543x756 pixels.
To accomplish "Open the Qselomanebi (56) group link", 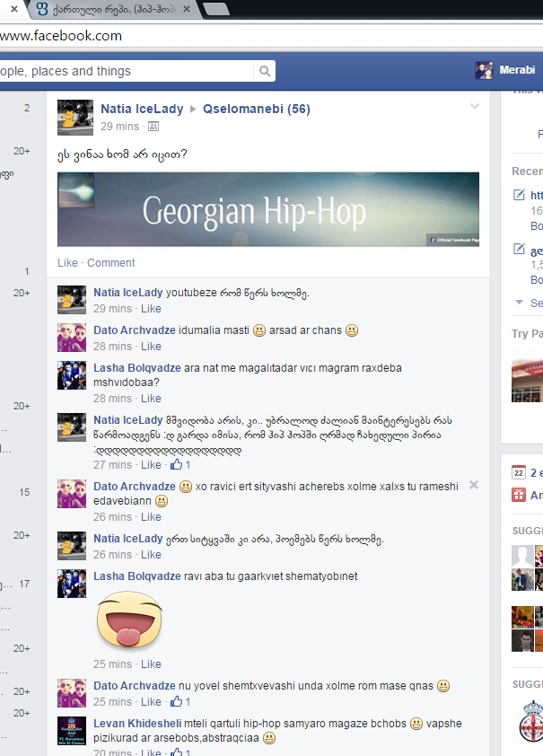I will point(257,109).
